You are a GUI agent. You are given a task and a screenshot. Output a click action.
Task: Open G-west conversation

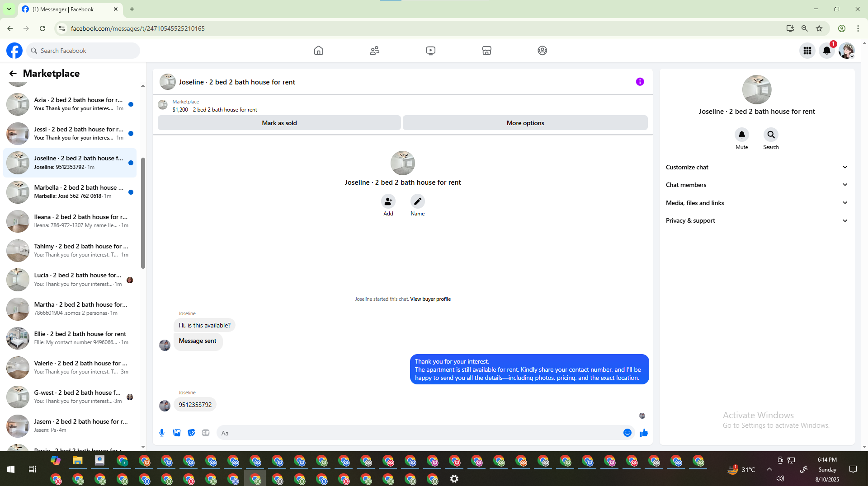[70, 397]
